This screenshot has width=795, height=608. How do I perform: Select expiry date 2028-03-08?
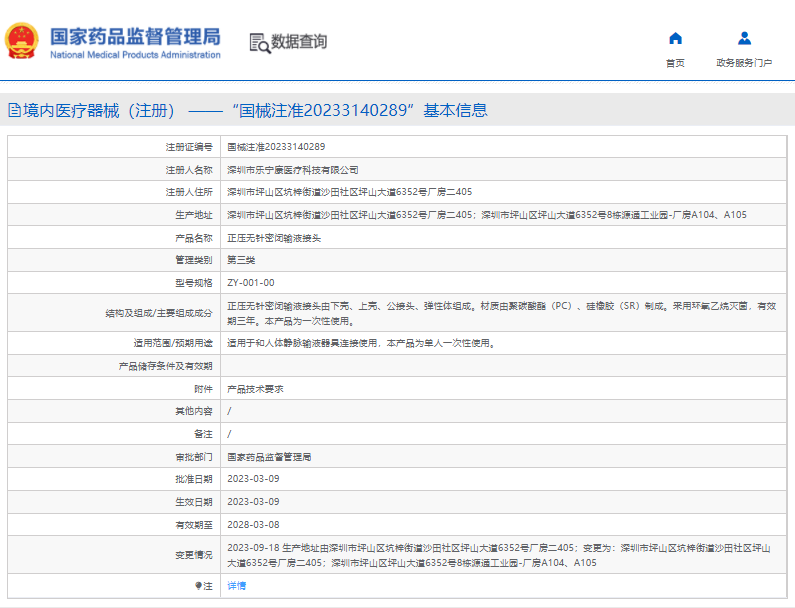[253, 525]
